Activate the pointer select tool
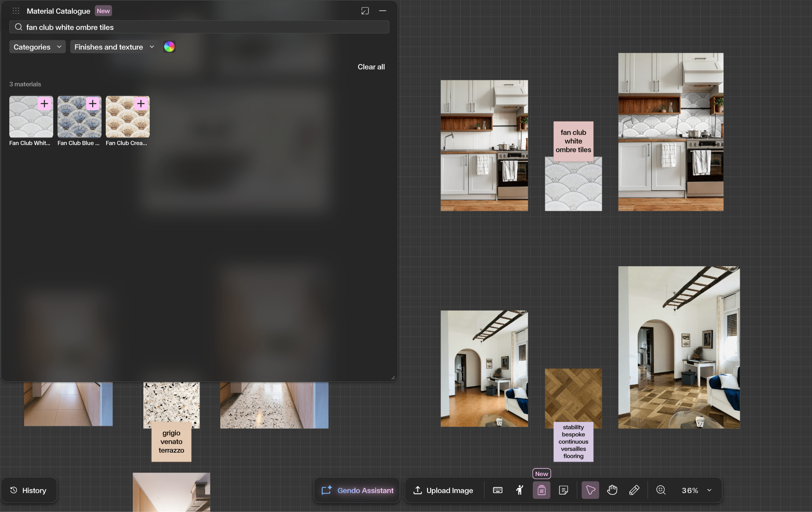 pyautogui.click(x=590, y=490)
